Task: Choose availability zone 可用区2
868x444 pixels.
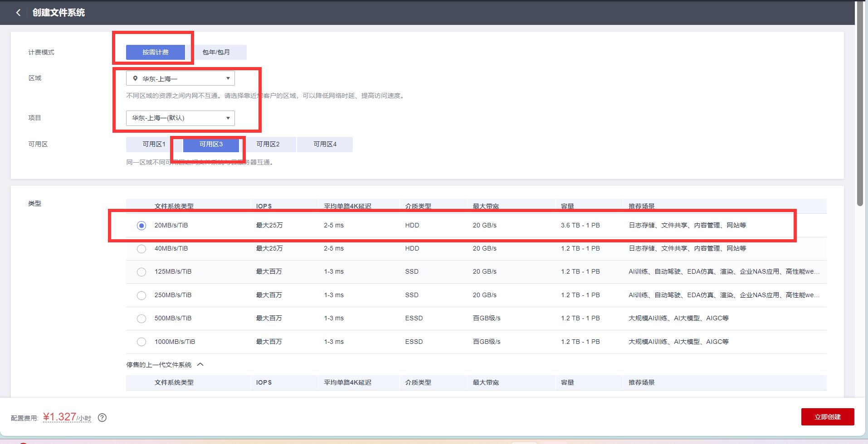Action: (268, 144)
